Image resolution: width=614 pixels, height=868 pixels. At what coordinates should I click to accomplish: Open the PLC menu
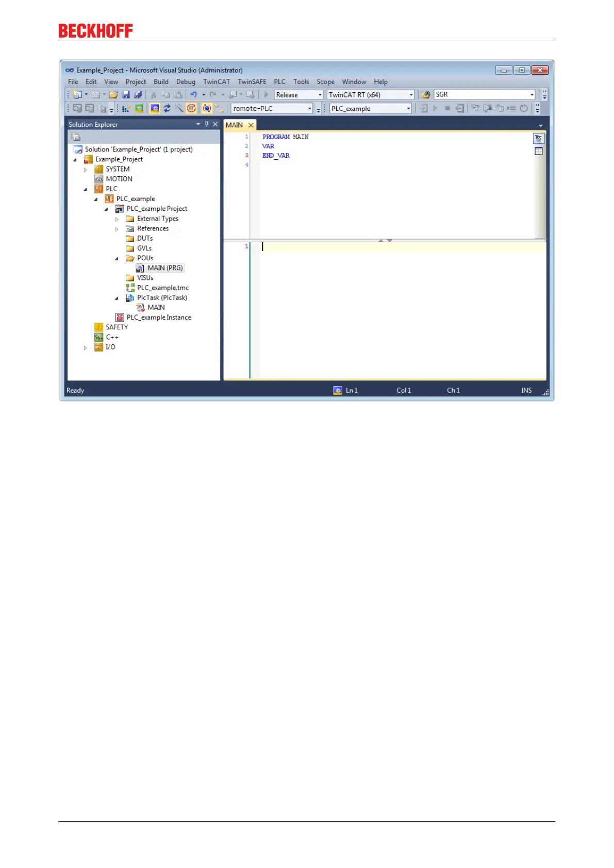tap(279, 81)
